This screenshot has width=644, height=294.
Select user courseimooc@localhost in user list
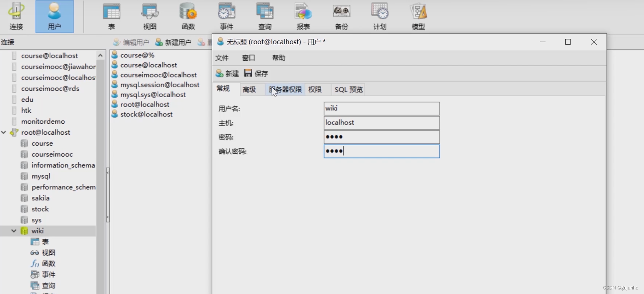[158, 75]
